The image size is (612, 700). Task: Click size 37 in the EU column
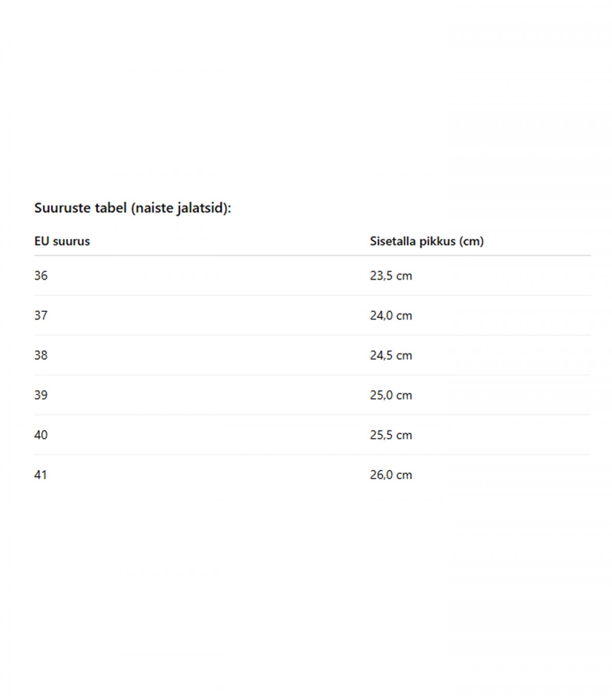(x=41, y=315)
